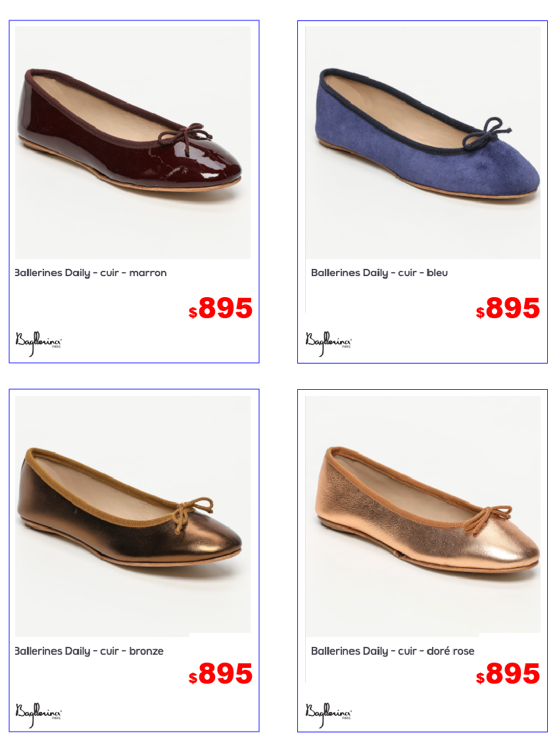Image resolution: width=559 pixels, height=756 pixels.
Task: Click 'Ballerines Daily - cuir - marron' title
Action: (x=91, y=273)
